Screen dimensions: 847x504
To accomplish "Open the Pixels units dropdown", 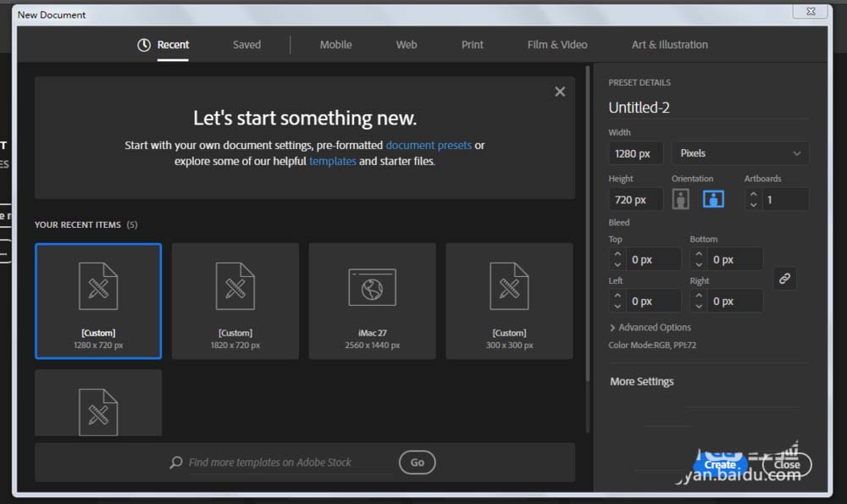I will [740, 153].
